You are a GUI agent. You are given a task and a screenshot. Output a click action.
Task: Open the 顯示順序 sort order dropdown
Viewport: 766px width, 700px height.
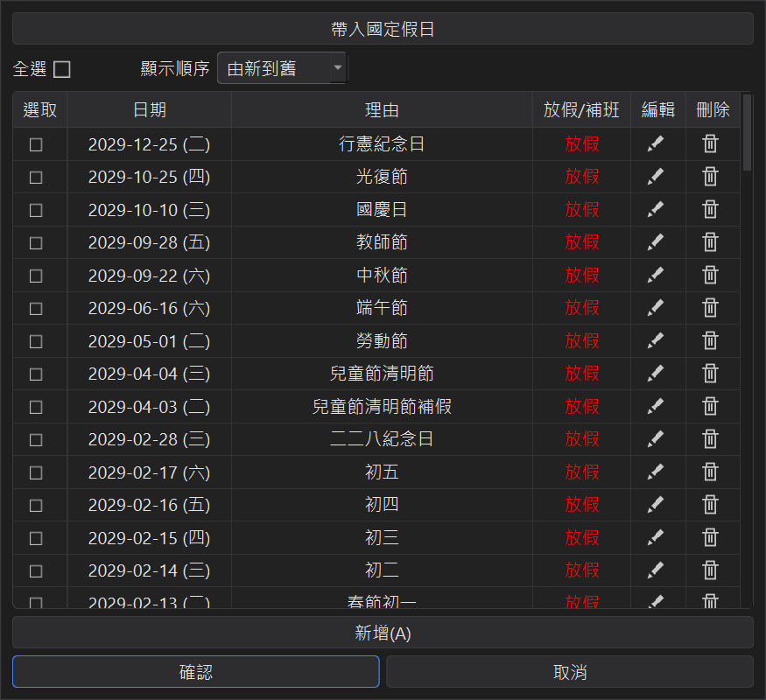click(282, 68)
